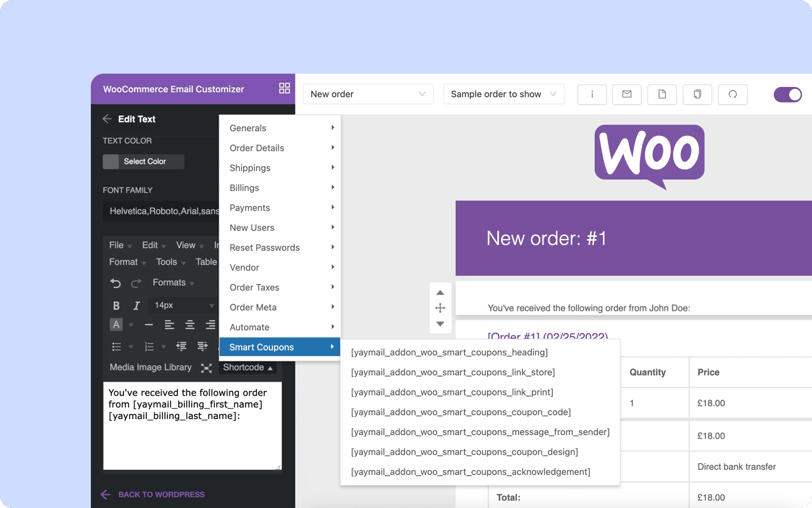Viewport: 812px width, 508px height.
Task: Increase indent of text
Action: coord(202,346)
